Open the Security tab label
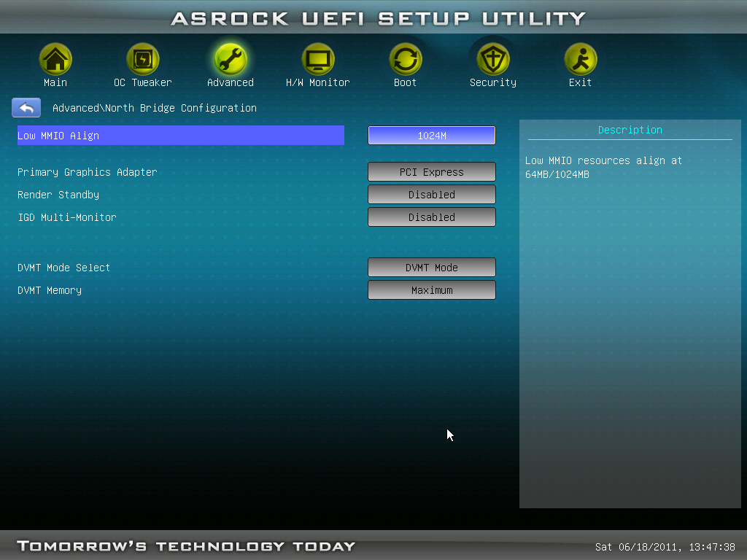The height and width of the screenshot is (560, 747). [x=493, y=82]
